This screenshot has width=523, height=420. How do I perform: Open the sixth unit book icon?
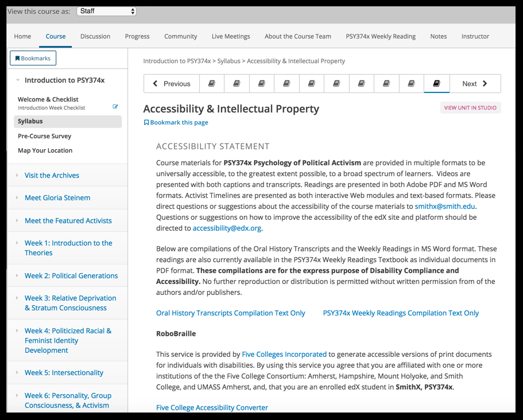point(336,83)
